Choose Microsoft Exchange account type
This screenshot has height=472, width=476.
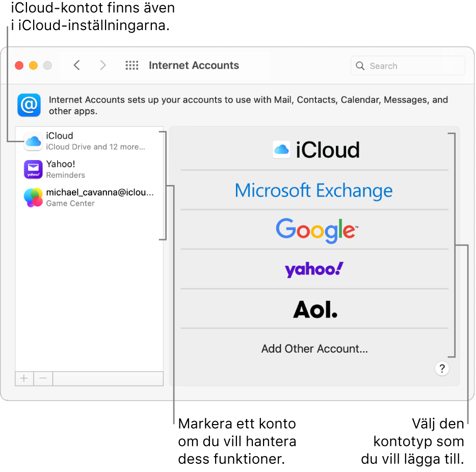pos(314,190)
